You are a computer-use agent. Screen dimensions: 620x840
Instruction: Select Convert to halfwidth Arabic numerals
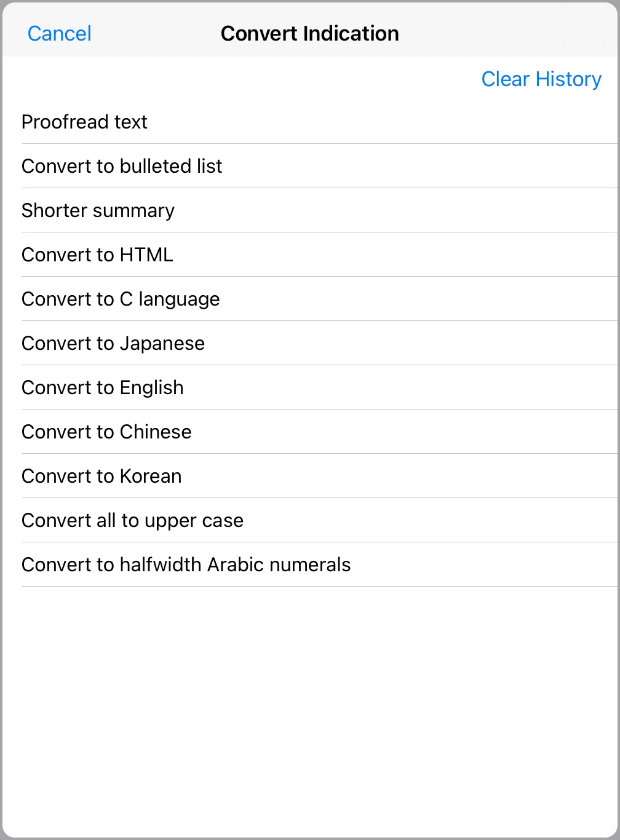(x=186, y=565)
